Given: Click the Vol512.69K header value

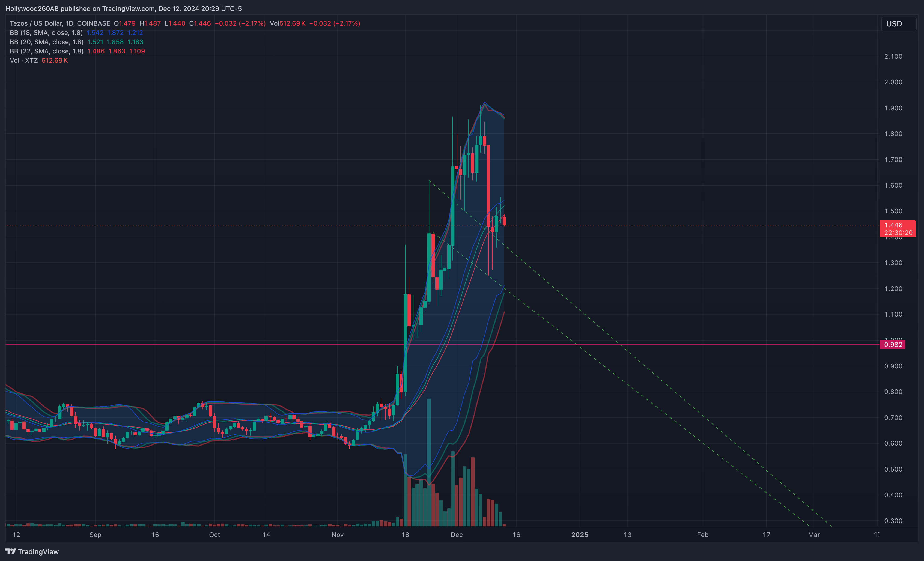Looking at the screenshot, I should coord(287,23).
